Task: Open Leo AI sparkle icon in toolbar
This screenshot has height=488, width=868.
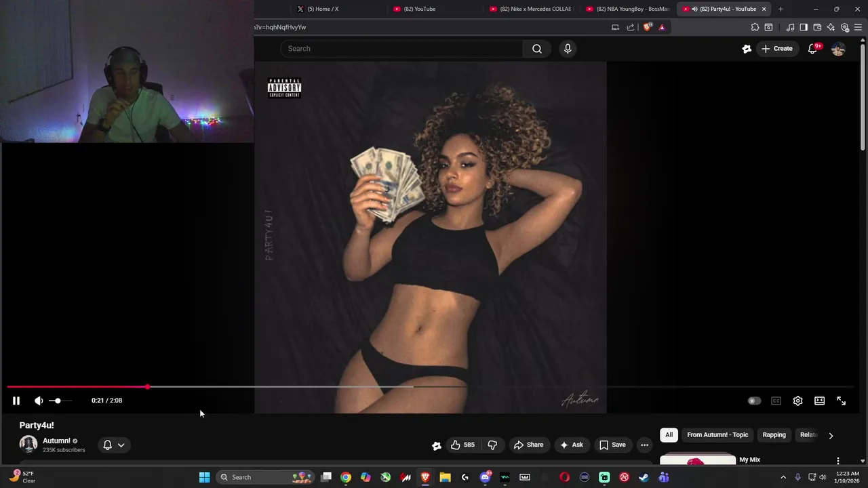Action: [x=831, y=27]
